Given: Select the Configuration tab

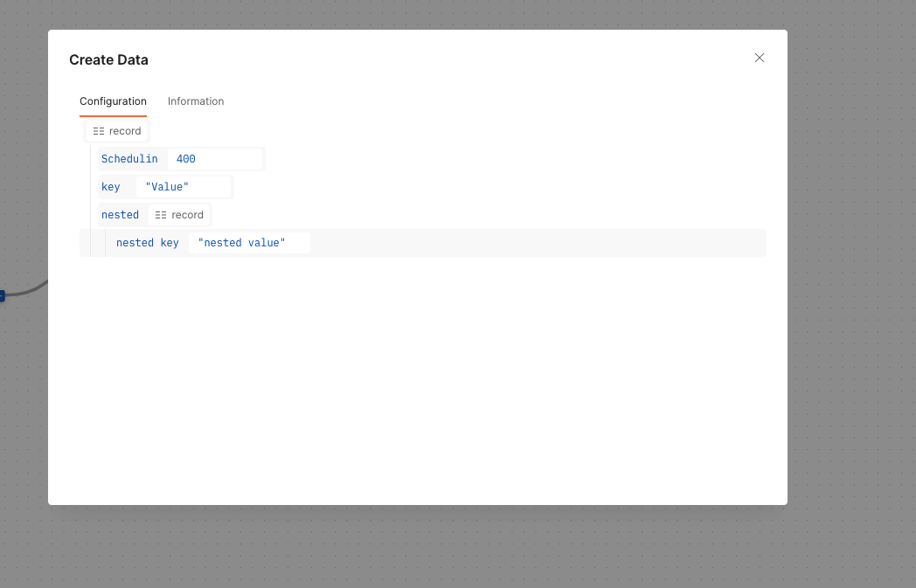Looking at the screenshot, I should point(113,100).
